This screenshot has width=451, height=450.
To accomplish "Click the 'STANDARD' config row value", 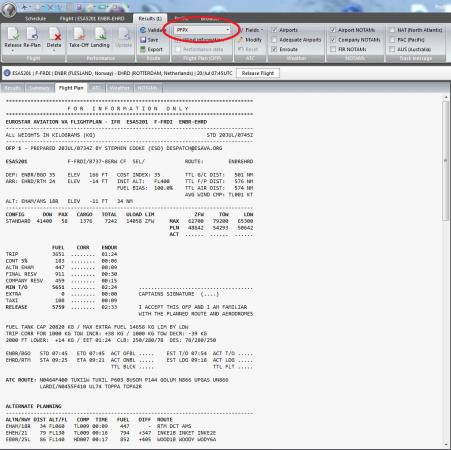I will pyautogui.click(x=18, y=221).
